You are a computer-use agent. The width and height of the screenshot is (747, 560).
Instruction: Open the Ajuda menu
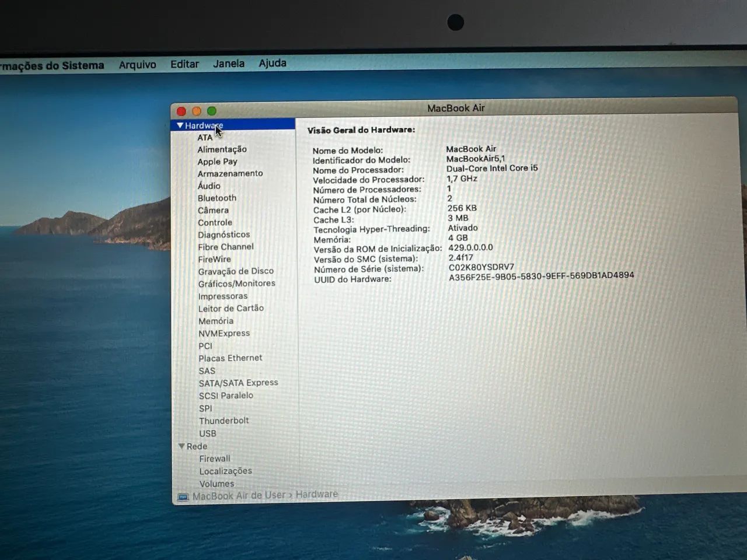(272, 64)
